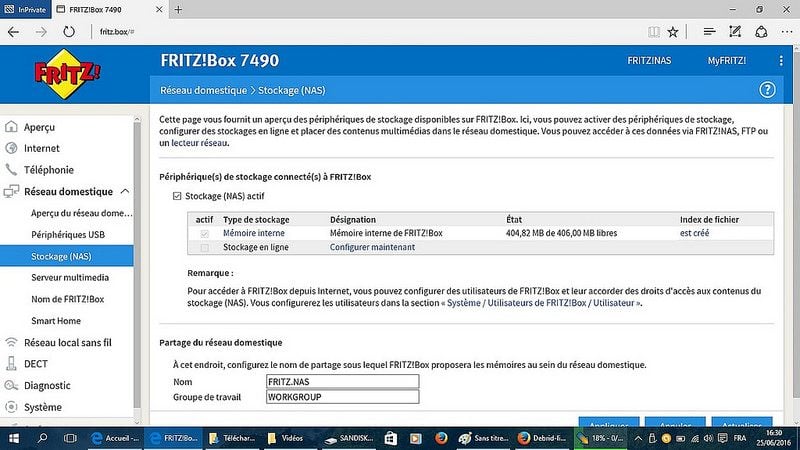The height and width of the screenshot is (450, 800).
Task: Click the FRITZ! logo
Action: (67, 74)
